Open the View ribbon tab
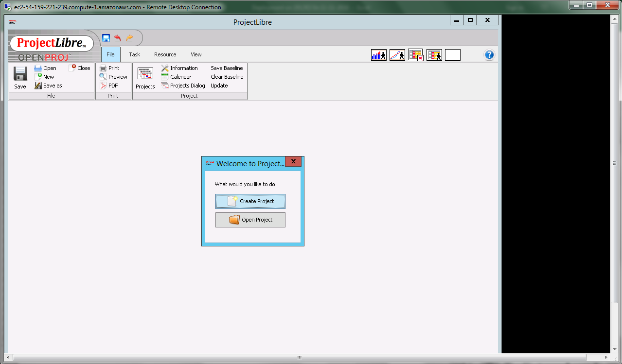622x364 pixels. tap(196, 54)
